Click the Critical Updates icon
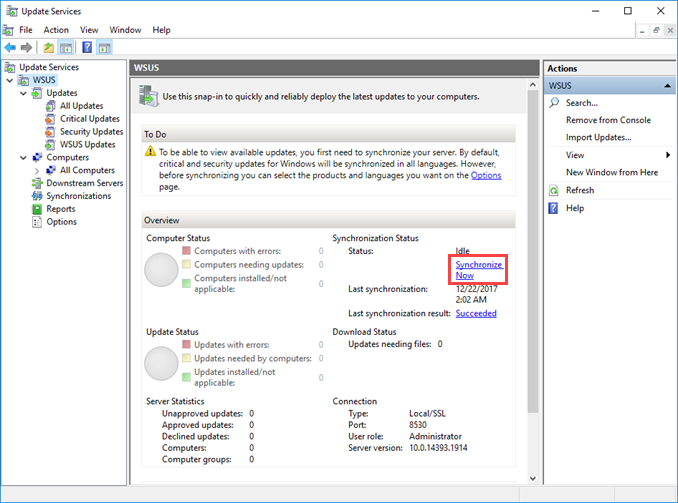Image resolution: width=678 pixels, height=503 pixels. click(50, 119)
